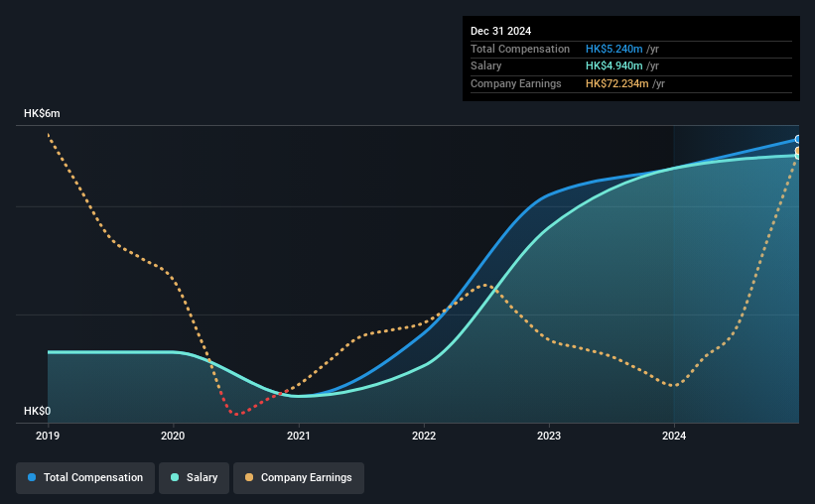Select the 2023 x-axis label
The width and height of the screenshot is (815, 504).
point(549,436)
